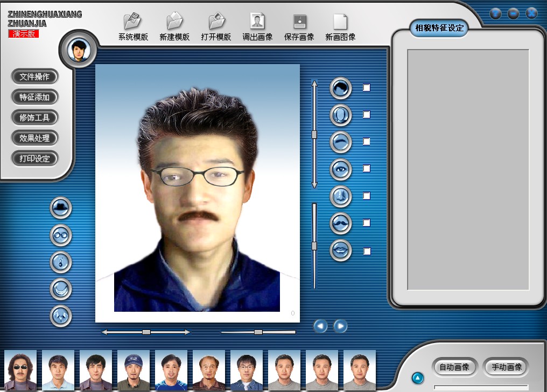Select the eyebrow feature icon
The width and height of the screenshot is (547, 392).
tap(340, 142)
